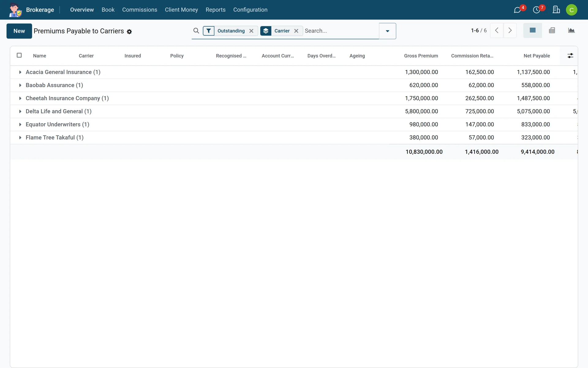The width and height of the screenshot is (588, 368).
Task: Open the user avatar menu
Action: pyautogui.click(x=571, y=10)
